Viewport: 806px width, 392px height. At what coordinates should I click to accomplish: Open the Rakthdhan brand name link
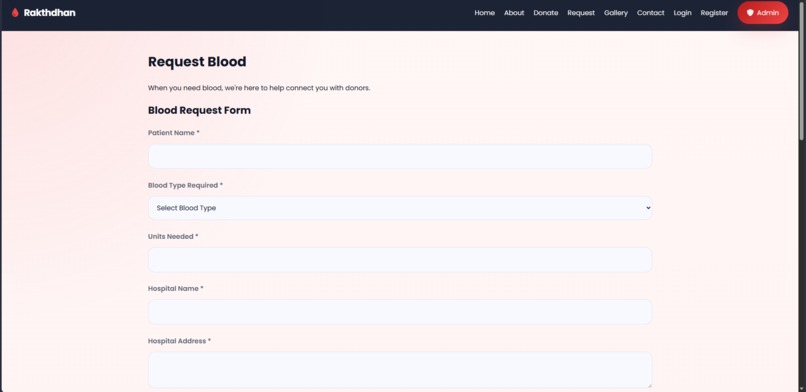49,13
